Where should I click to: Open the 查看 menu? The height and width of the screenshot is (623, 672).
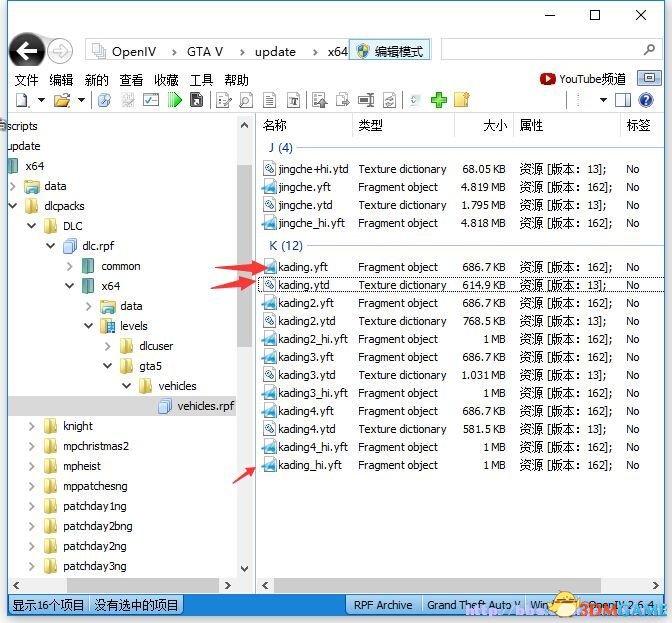pos(131,80)
